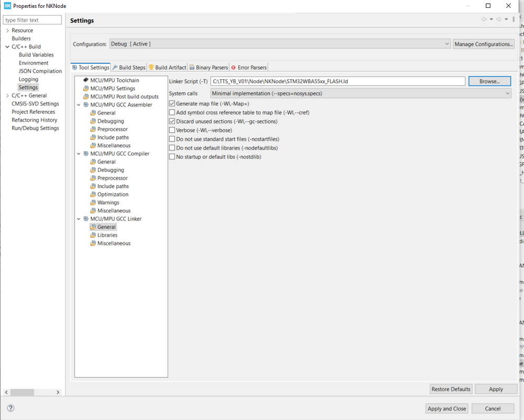Click Apply and Close button
524x420 pixels.
coord(447,408)
